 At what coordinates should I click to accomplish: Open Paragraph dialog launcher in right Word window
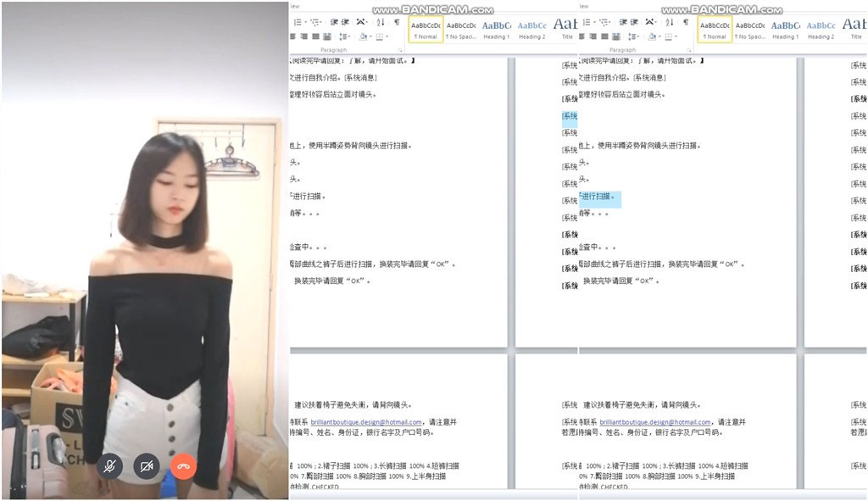pyautogui.click(x=688, y=50)
